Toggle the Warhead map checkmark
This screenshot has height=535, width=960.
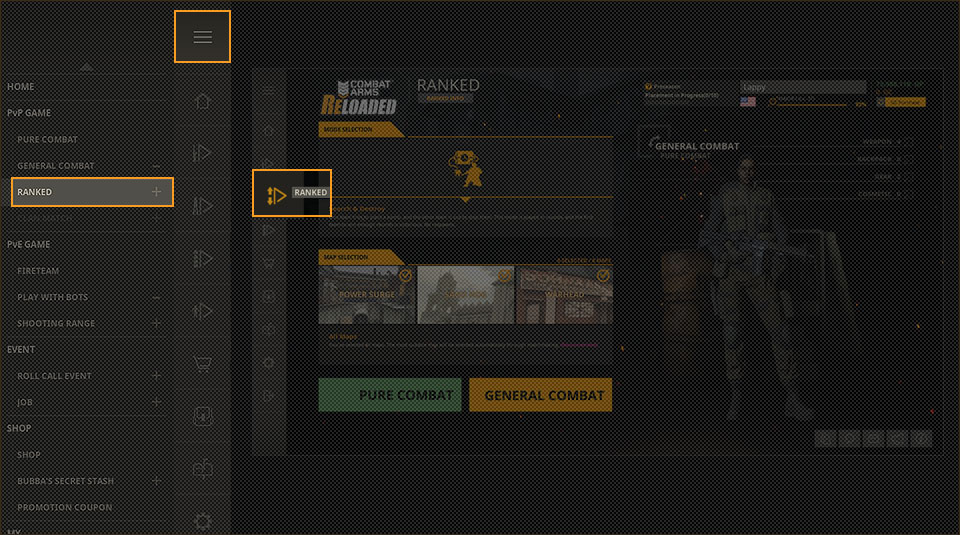pyautogui.click(x=602, y=275)
